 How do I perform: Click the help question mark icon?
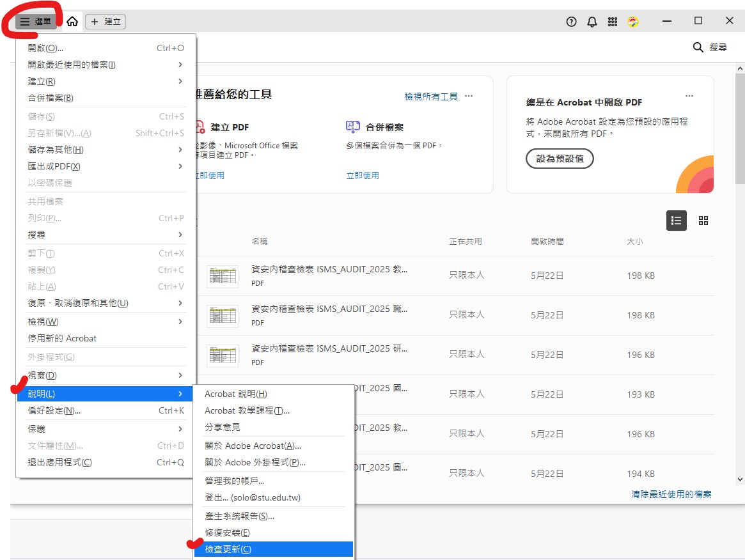tap(571, 21)
